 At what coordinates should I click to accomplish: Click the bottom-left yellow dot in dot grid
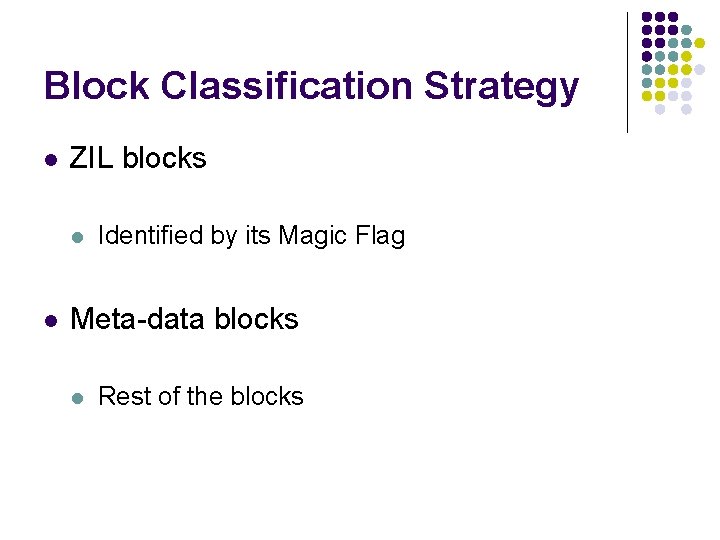point(647,96)
